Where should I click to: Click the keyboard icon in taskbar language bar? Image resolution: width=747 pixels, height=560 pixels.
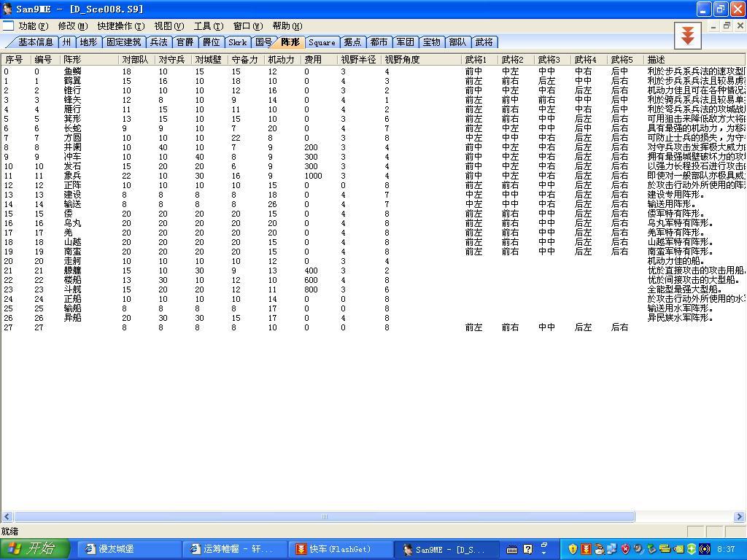pyautogui.click(x=512, y=549)
